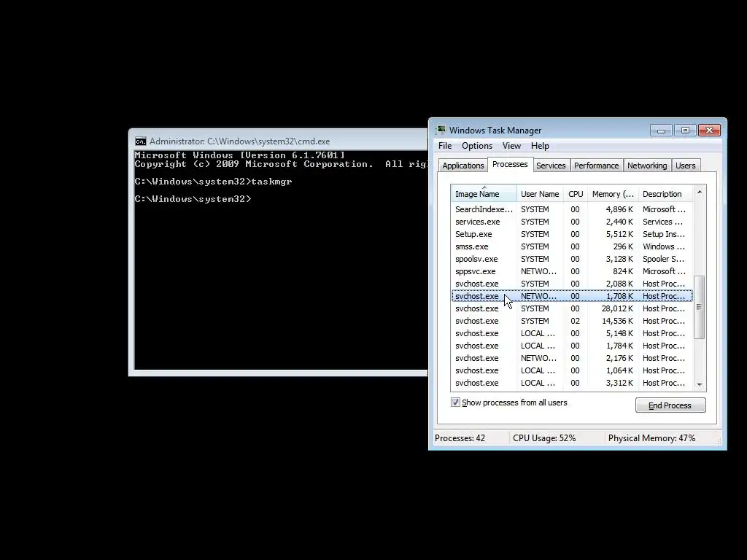
Task: Click the Processes: 42 status entry
Action: point(460,438)
